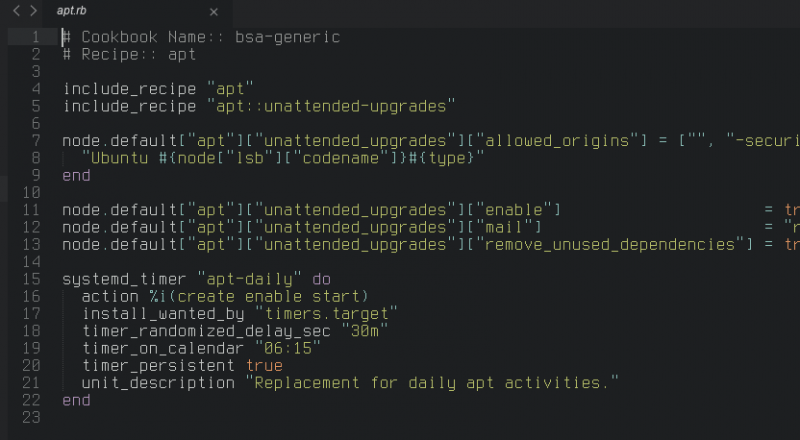Click the "06:15" calendar time string
Viewport: 800px width, 440px height.
(288, 348)
